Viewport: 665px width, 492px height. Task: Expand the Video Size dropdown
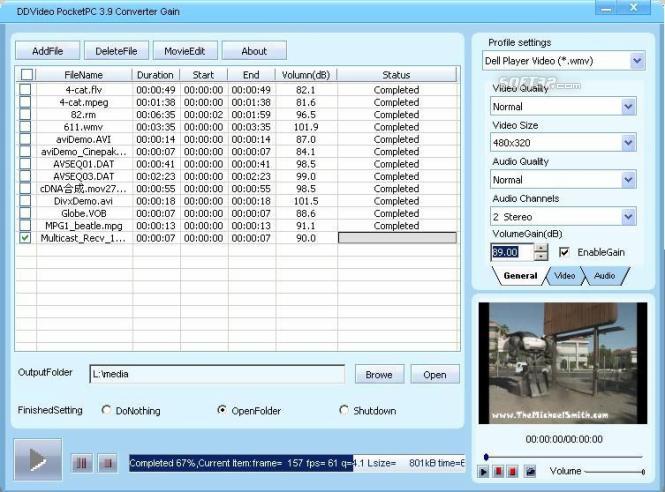click(628, 143)
